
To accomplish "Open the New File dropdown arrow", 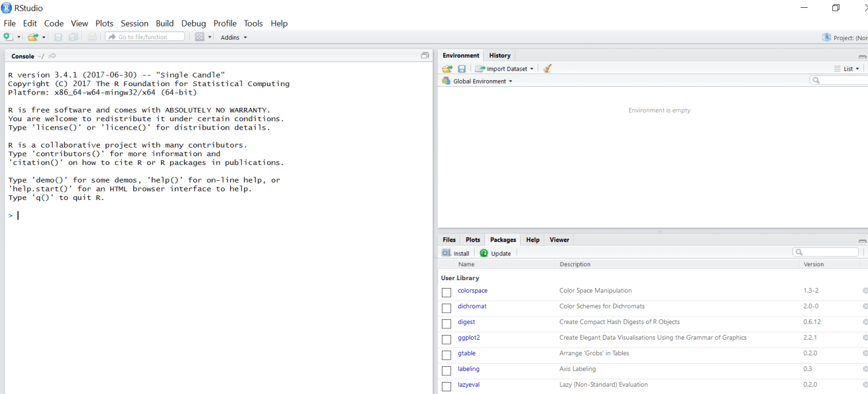I will [x=19, y=37].
